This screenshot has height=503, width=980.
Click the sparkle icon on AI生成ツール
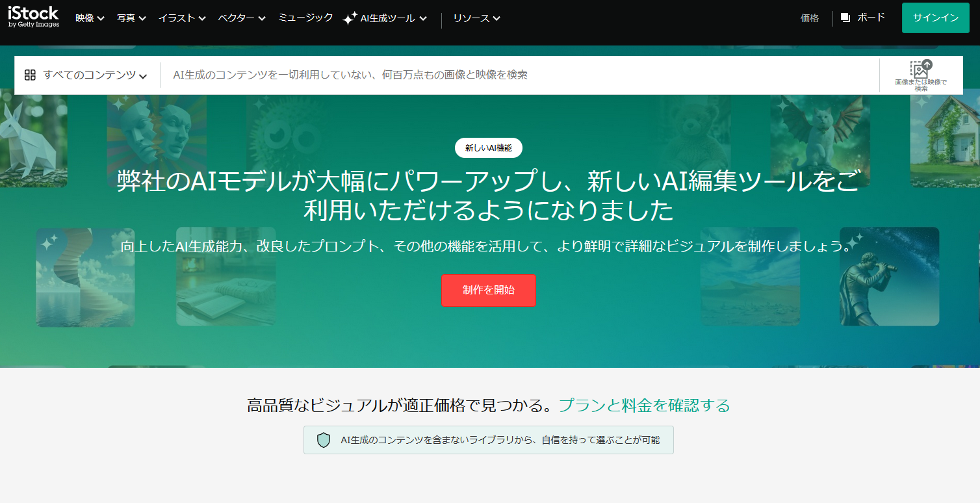[x=350, y=18]
